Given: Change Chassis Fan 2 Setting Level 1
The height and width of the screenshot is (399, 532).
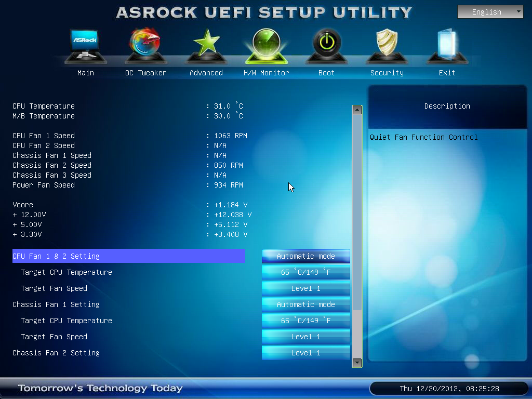Looking at the screenshot, I should coord(305,353).
